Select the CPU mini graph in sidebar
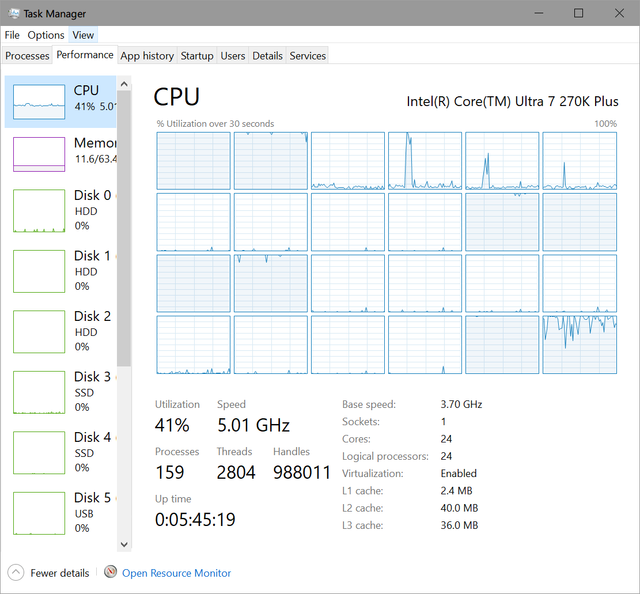Screen dimensions: 640x594 39,102
